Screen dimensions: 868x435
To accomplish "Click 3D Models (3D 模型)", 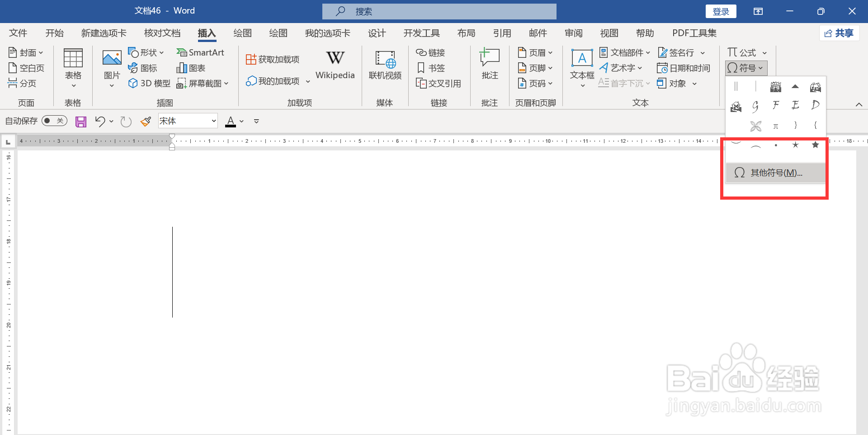I will [149, 83].
